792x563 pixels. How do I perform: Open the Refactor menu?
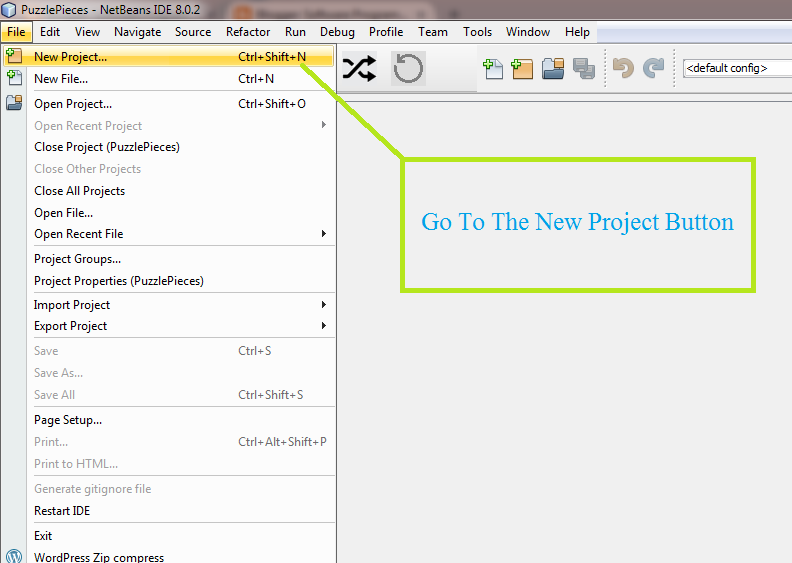coord(248,32)
